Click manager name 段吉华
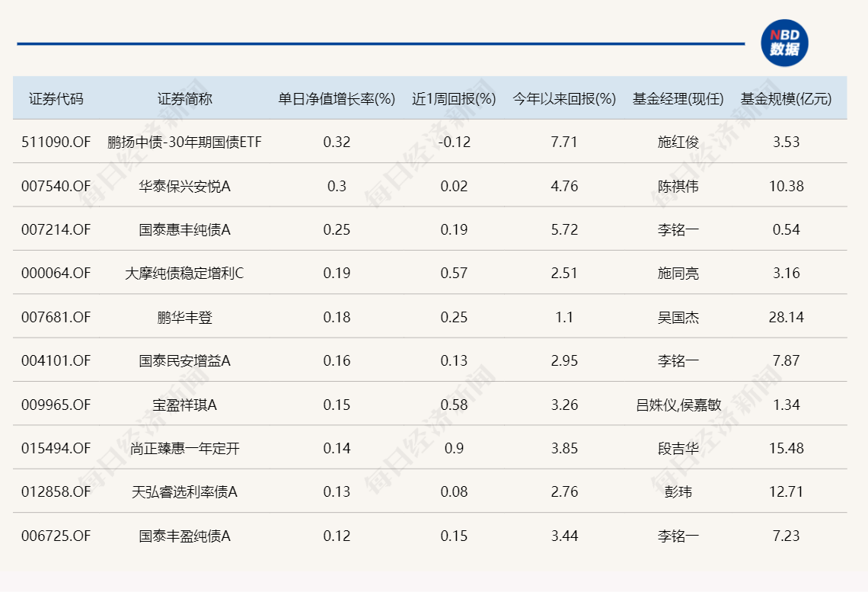868x592 pixels. click(678, 448)
